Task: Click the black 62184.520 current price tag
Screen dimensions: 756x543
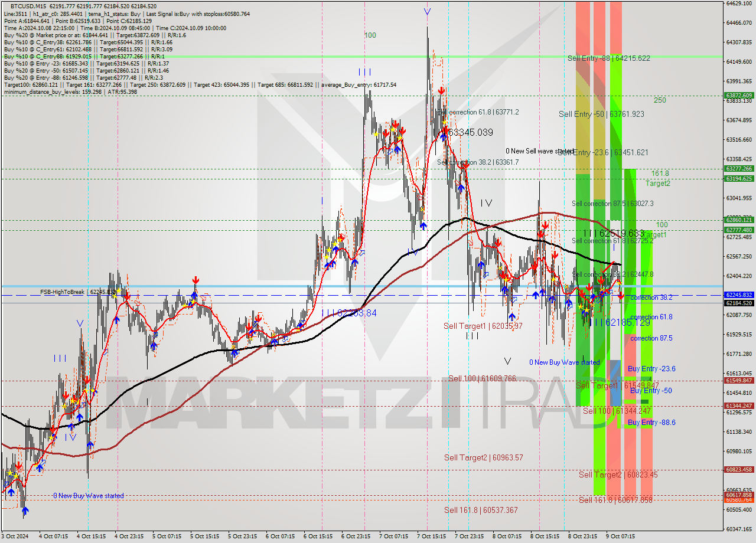Action: (x=739, y=303)
